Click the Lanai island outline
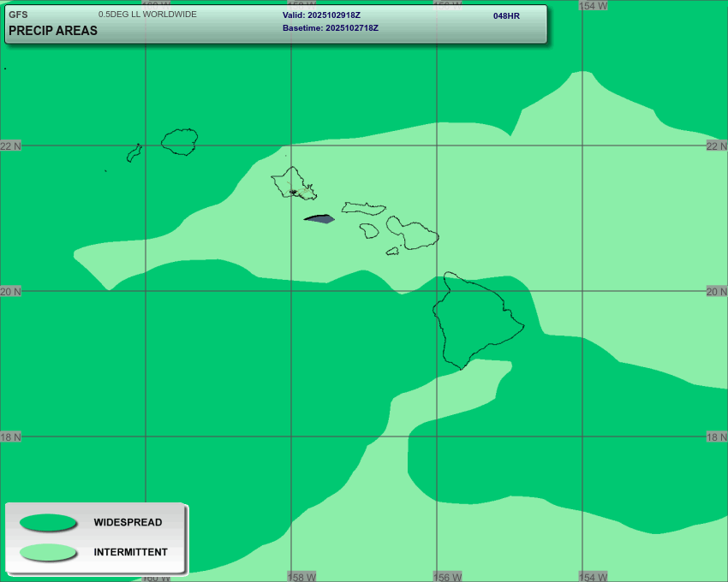 pyautogui.click(x=369, y=230)
